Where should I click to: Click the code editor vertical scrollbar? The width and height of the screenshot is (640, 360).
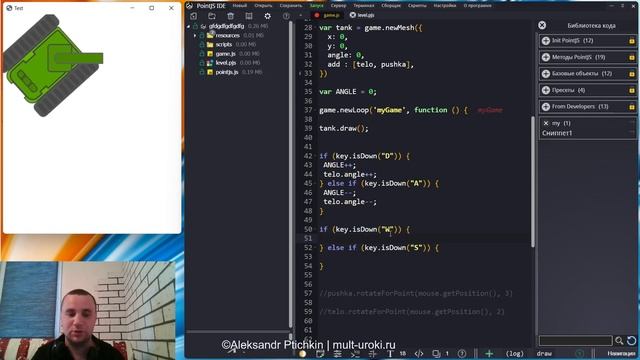pos(533,182)
